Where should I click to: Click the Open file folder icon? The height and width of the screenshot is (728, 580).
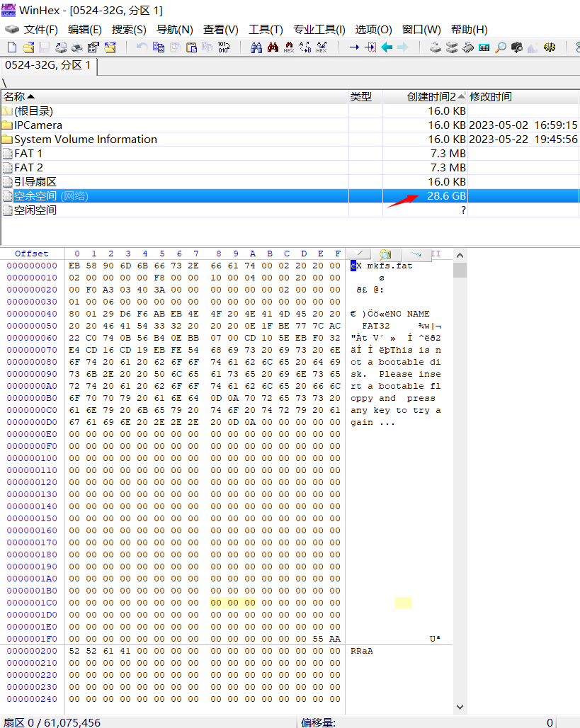tap(29, 47)
